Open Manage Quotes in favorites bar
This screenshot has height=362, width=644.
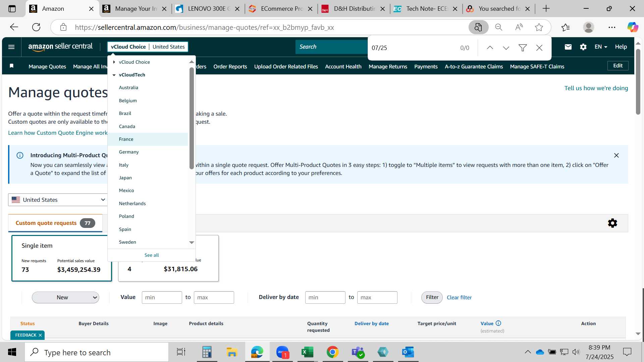[x=47, y=66]
